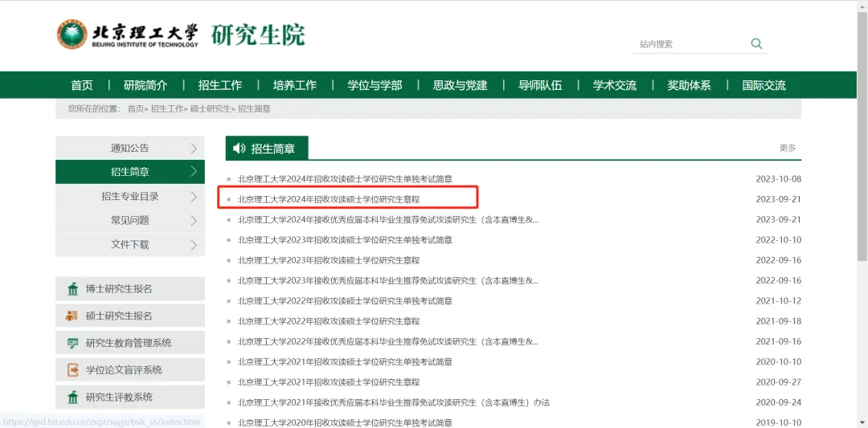The image size is (868, 428).
Task: Expand the 招生简章 sidebar arrow
Action: coord(194,172)
